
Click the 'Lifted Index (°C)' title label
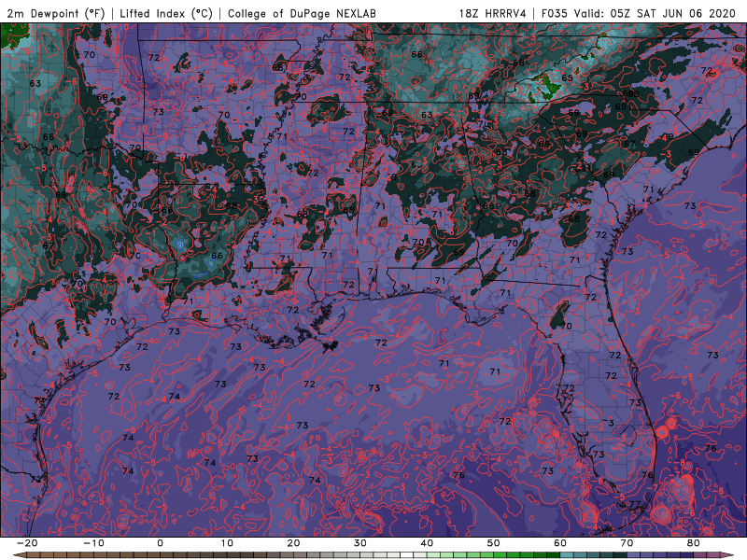point(166,13)
